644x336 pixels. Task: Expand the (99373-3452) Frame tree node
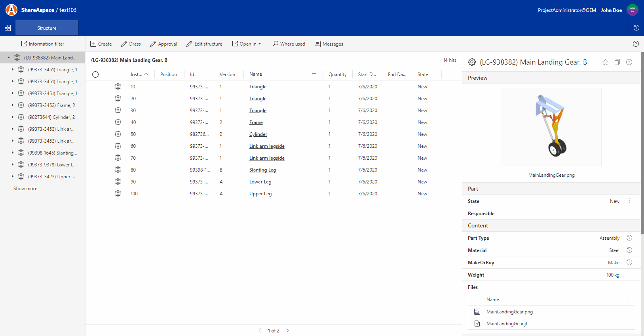click(x=13, y=105)
